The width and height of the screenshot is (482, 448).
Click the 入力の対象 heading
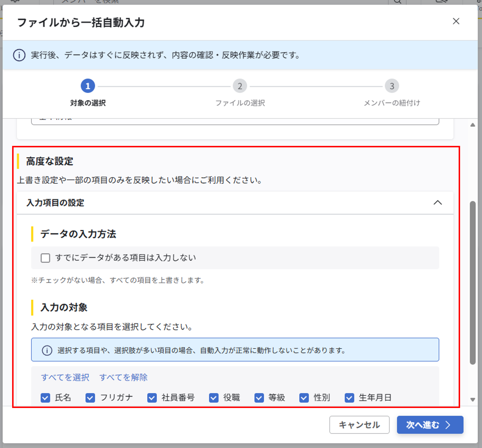(64, 307)
